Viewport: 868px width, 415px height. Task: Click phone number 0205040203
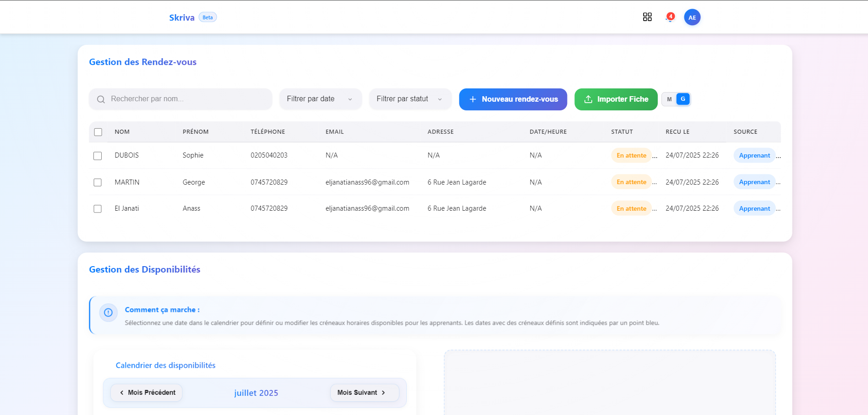269,155
